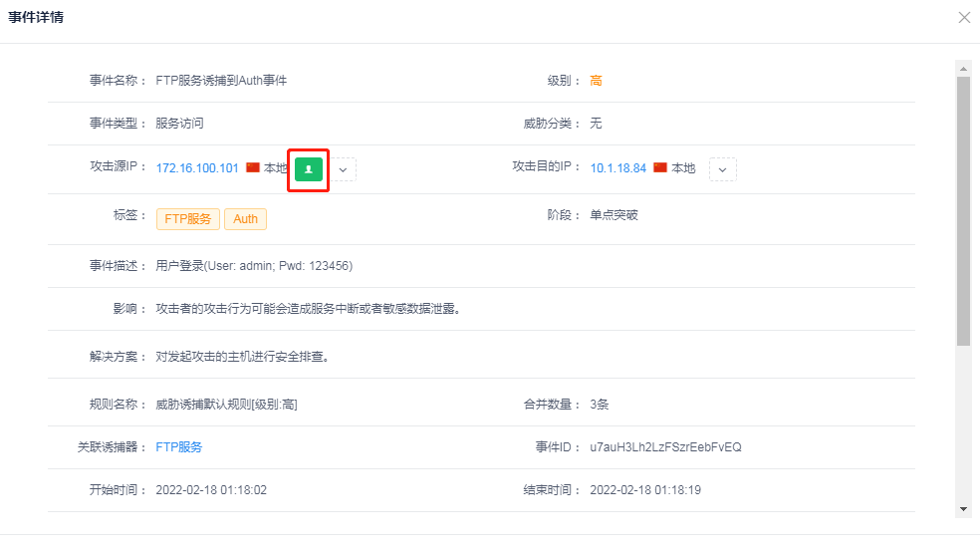Click scrollbar up arrow
The height and width of the screenshot is (555, 980).
(963, 69)
